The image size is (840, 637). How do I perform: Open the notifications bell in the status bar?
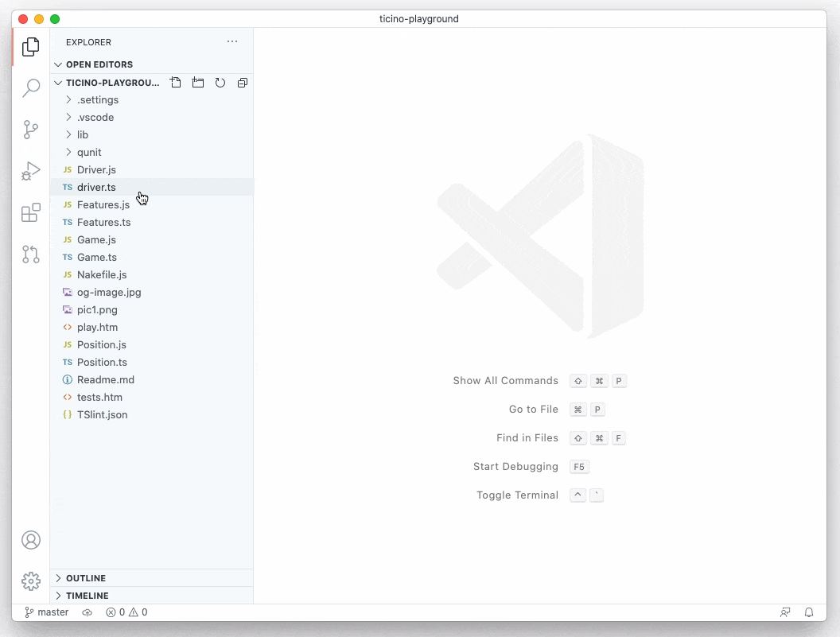click(809, 612)
